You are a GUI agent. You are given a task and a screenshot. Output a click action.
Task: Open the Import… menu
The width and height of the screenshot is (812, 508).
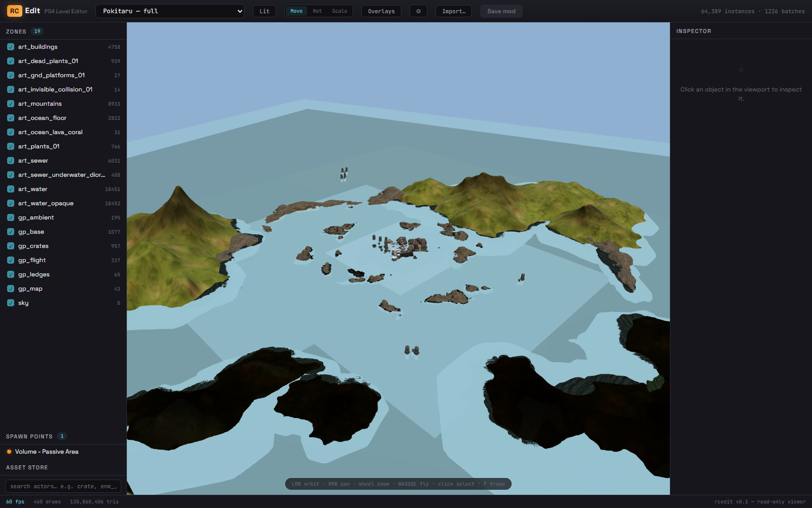pos(454,11)
